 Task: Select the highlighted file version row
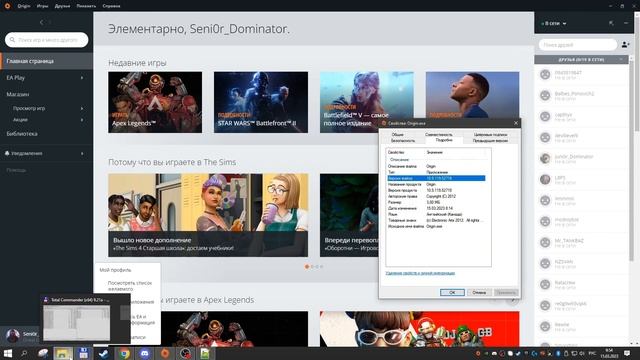(x=436, y=178)
